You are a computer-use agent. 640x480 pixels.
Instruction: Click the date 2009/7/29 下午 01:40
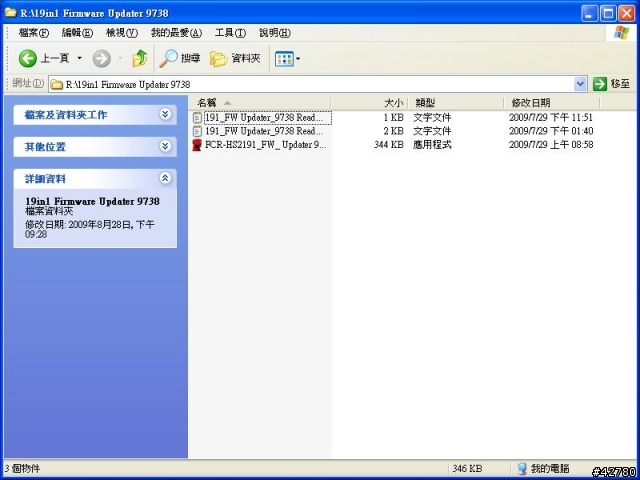(x=551, y=131)
